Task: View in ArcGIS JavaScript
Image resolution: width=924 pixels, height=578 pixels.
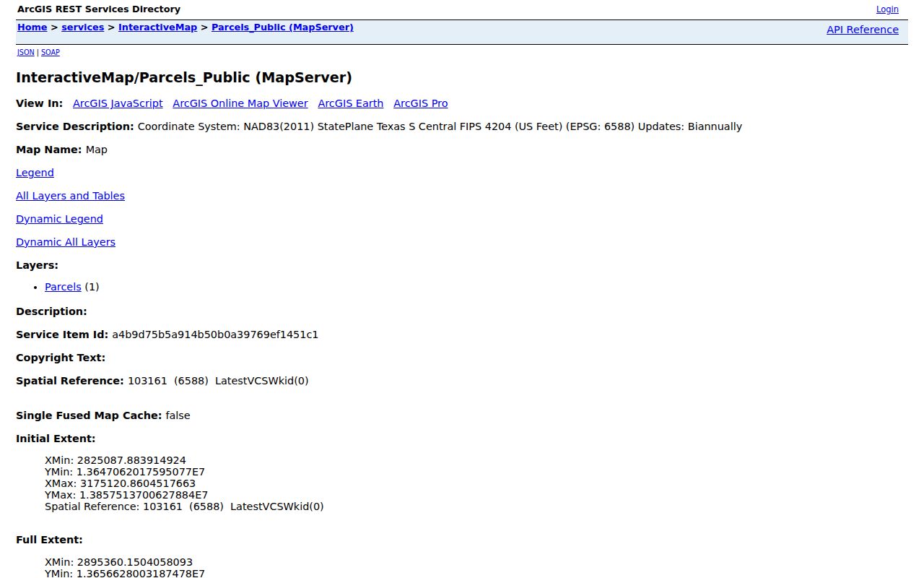Action: tap(118, 103)
